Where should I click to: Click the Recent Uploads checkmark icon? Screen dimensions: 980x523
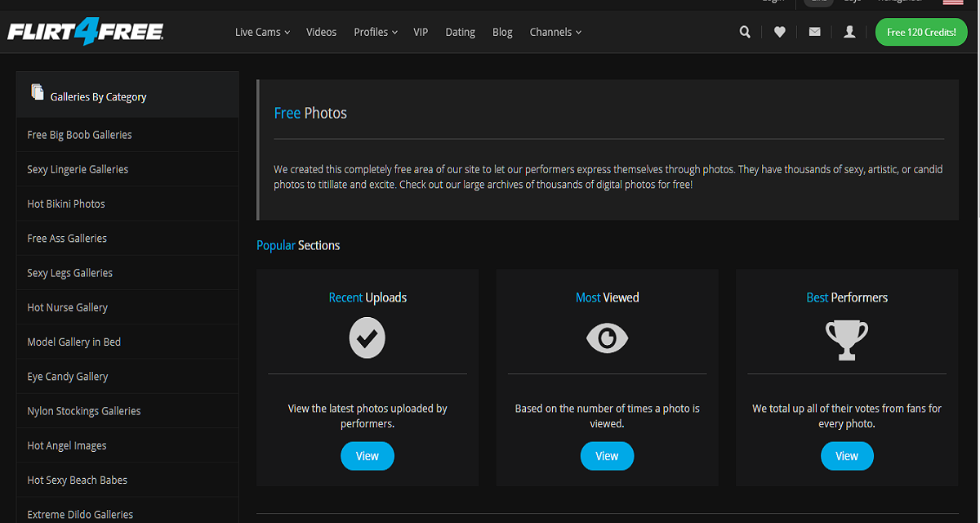click(x=367, y=337)
